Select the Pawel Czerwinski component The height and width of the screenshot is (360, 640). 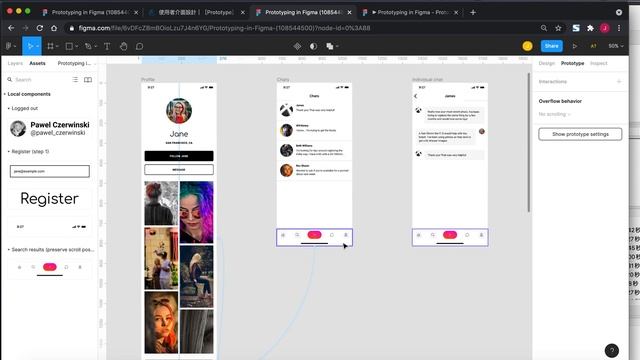pyautogui.click(x=50, y=129)
